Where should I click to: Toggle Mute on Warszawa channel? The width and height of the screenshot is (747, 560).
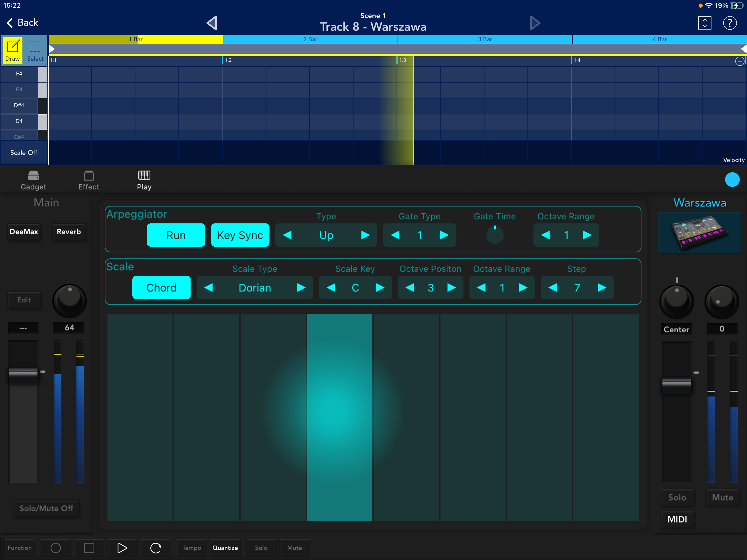[722, 497]
